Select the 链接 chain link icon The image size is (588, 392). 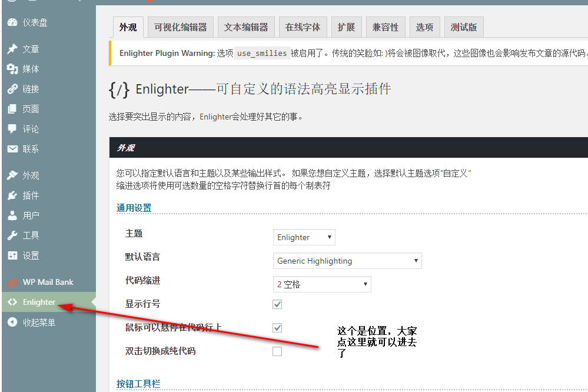12,89
